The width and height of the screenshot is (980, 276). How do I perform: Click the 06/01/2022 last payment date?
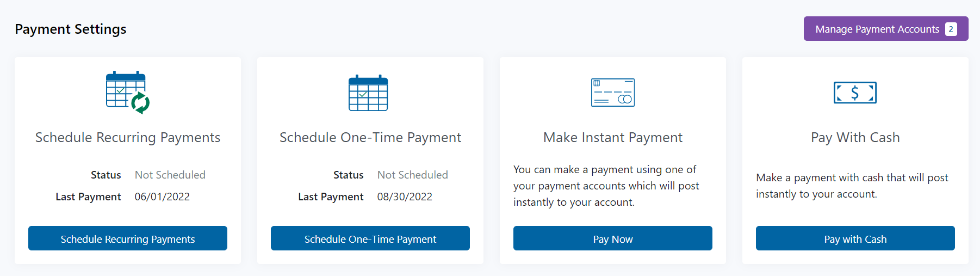click(x=162, y=197)
